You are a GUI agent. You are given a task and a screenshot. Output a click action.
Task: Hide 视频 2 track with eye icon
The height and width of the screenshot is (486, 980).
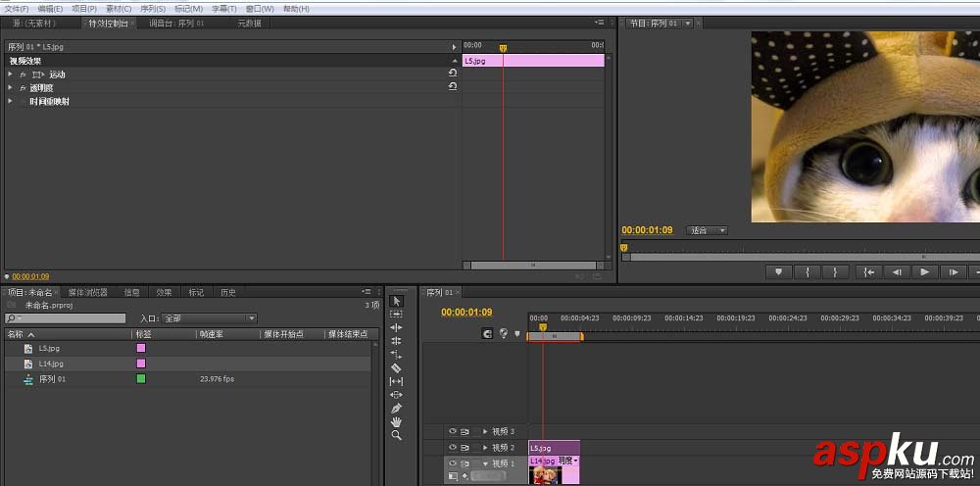pos(453,448)
